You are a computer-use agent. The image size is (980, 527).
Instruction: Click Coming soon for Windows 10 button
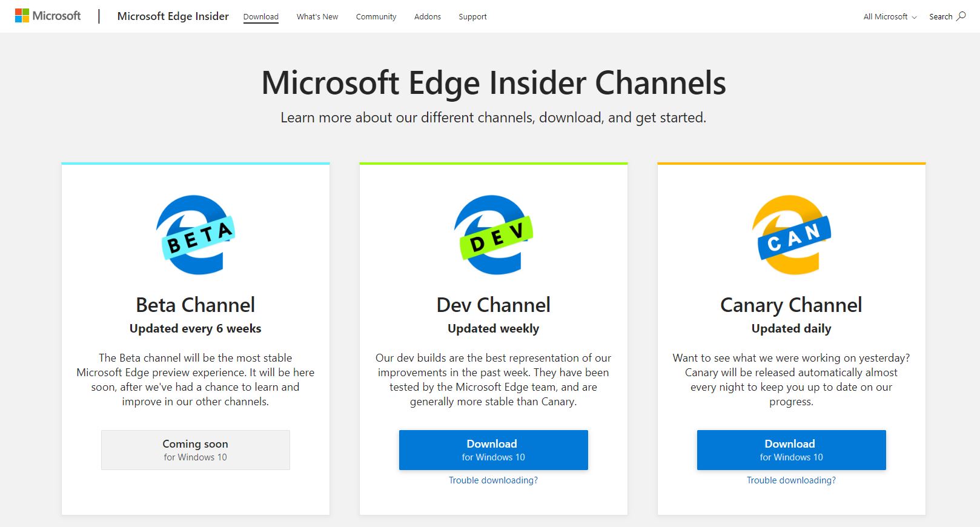(196, 450)
